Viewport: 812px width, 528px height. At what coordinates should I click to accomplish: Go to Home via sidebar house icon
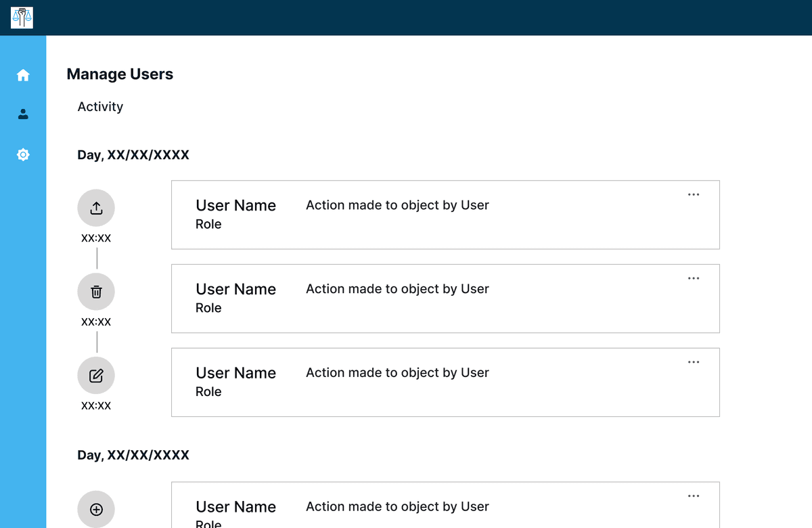[23, 75]
